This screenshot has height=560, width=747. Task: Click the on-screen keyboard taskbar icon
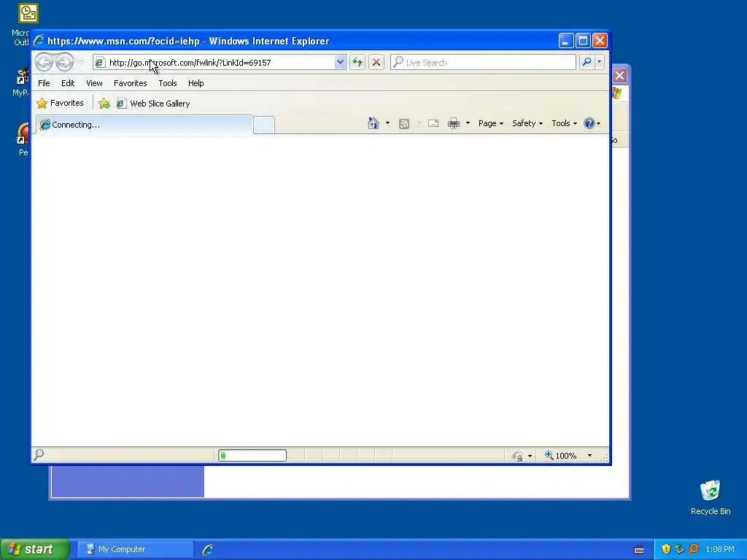click(639, 550)
